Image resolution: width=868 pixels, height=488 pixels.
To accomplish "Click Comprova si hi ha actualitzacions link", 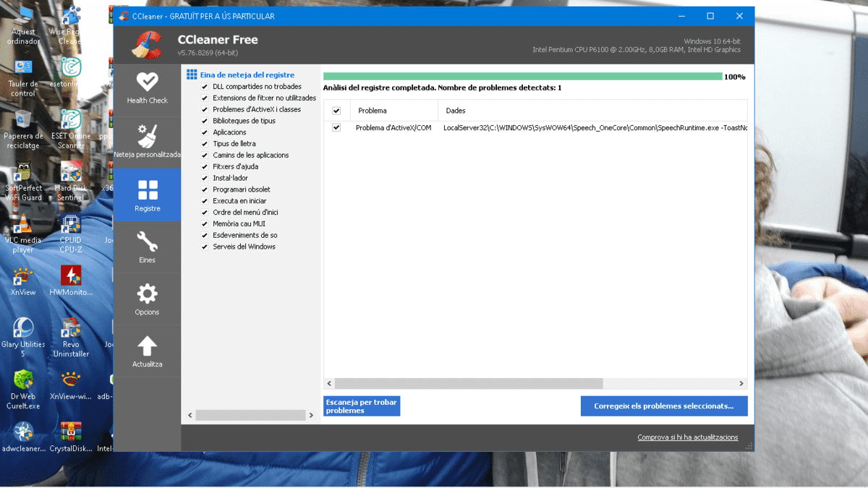I will 688,437.
